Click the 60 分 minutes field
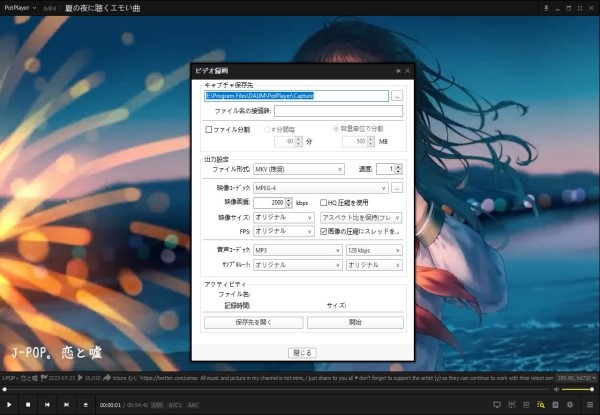The image size is (600, 415). 285,142
